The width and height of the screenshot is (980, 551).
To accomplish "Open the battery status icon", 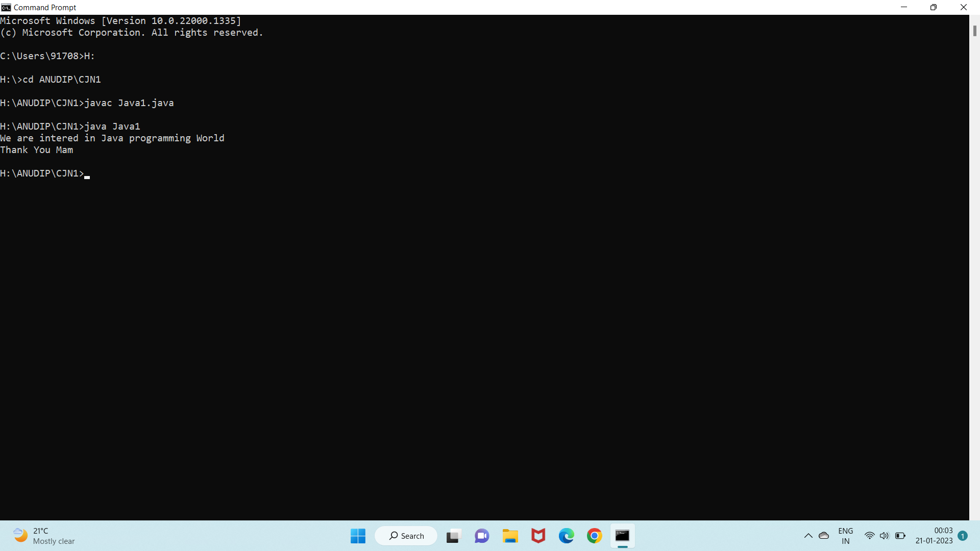I will 900,536.
